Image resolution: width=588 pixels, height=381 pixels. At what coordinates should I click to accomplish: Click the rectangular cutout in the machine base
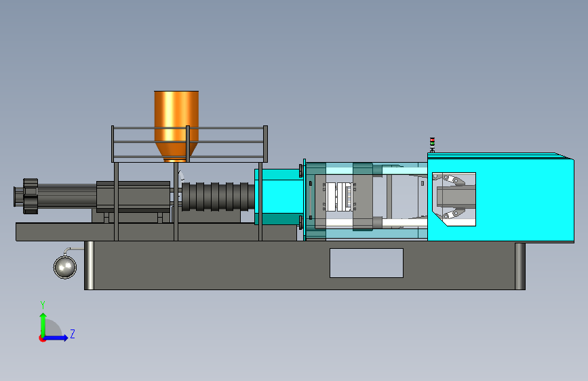click(366, 263)
